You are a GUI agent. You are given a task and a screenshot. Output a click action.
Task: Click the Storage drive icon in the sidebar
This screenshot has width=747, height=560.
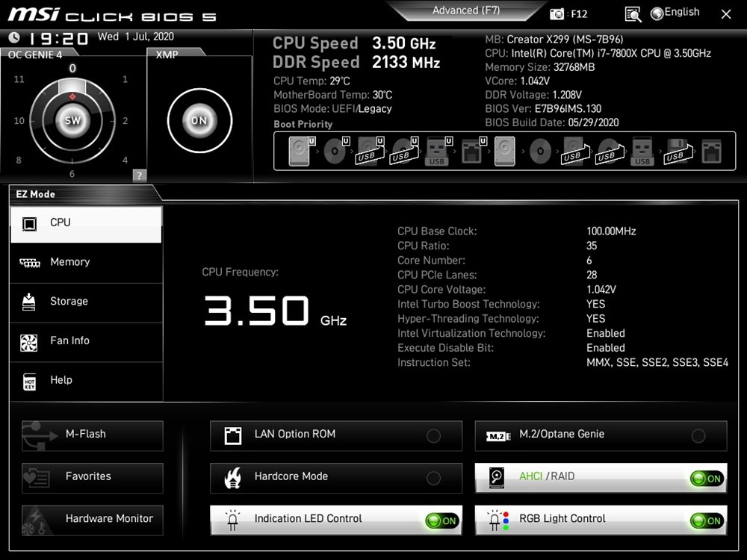coord(29,302)
